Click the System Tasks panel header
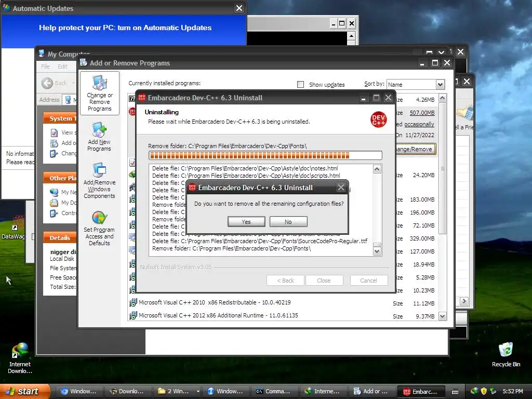Viewport: 532px width, 399px height. pos(60,118)
